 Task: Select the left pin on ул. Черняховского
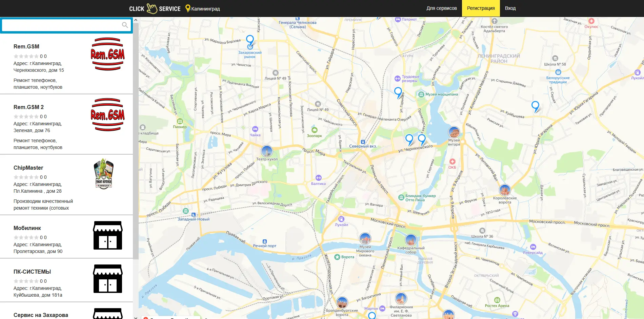(409, 140)
